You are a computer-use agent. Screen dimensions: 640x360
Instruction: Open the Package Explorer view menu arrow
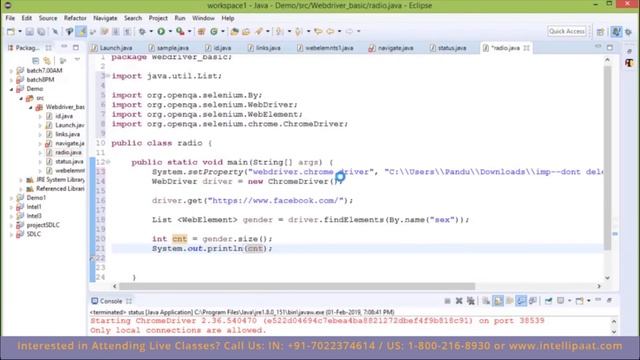pyautogui.click(x=77, y=60)
